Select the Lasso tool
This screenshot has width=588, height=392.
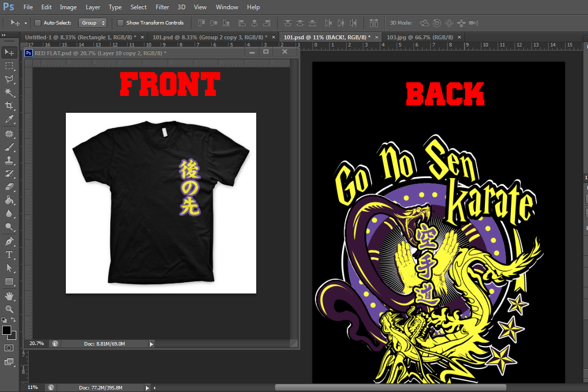coord(9,79)
